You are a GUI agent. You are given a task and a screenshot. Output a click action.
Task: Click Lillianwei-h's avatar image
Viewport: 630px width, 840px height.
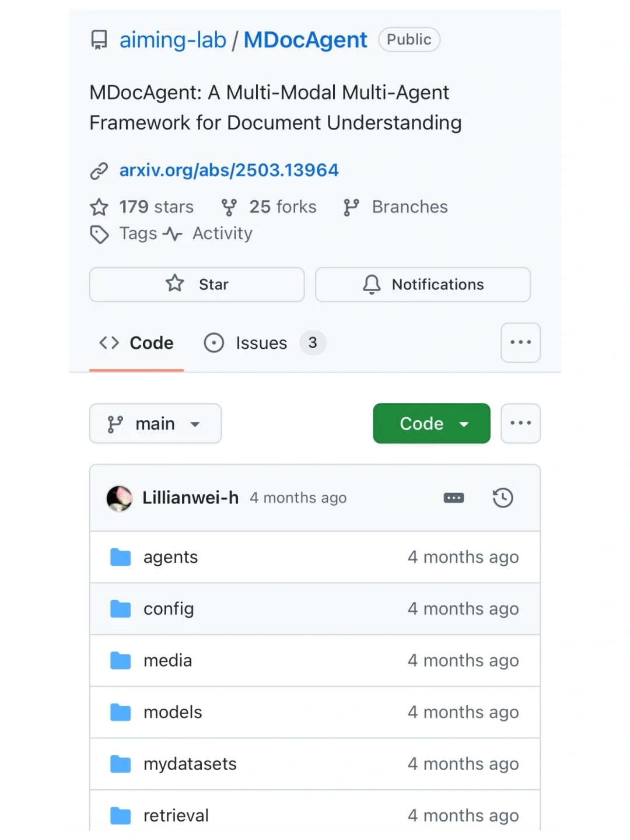119,498
